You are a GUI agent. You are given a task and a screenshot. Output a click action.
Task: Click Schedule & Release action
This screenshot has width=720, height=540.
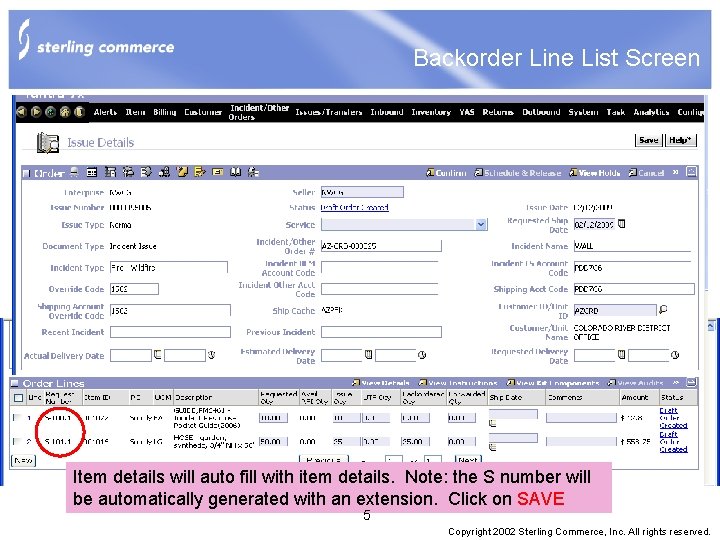point(518,173)
